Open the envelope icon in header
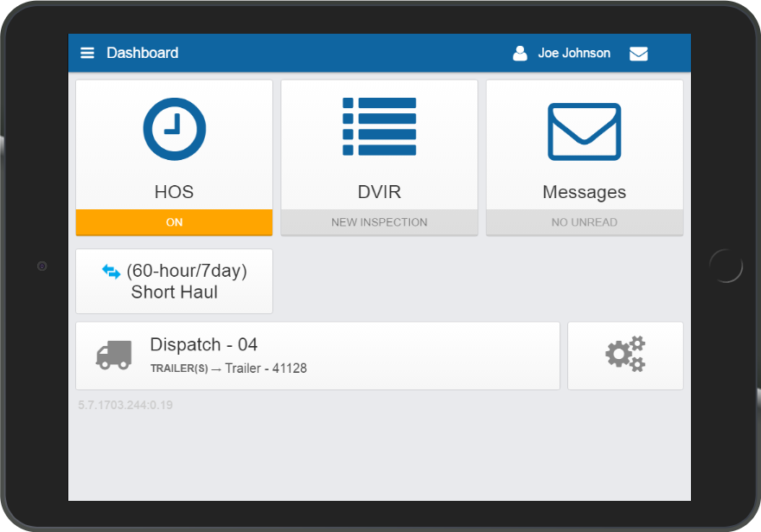 click(x=638, y=54)
